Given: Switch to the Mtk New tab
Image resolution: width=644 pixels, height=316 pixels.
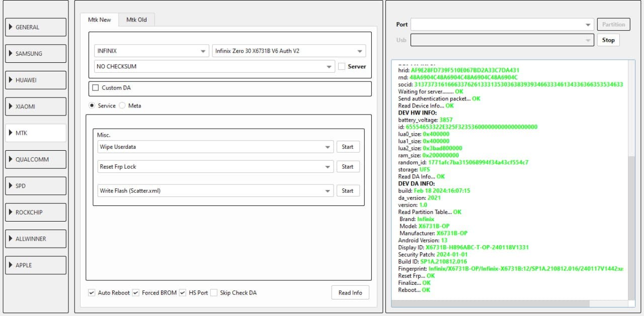Looking at the screenshot, I should click(99, 20).
